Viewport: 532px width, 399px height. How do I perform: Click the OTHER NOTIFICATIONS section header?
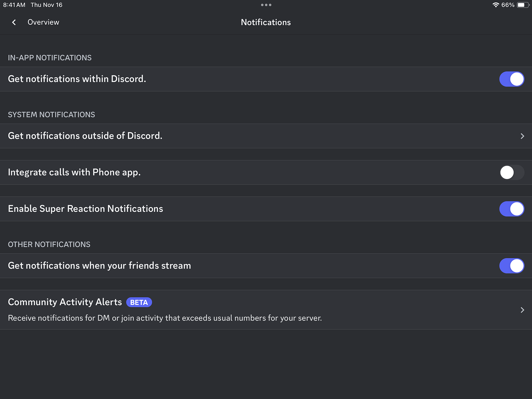pyautogui.click(x=49, y=244)
